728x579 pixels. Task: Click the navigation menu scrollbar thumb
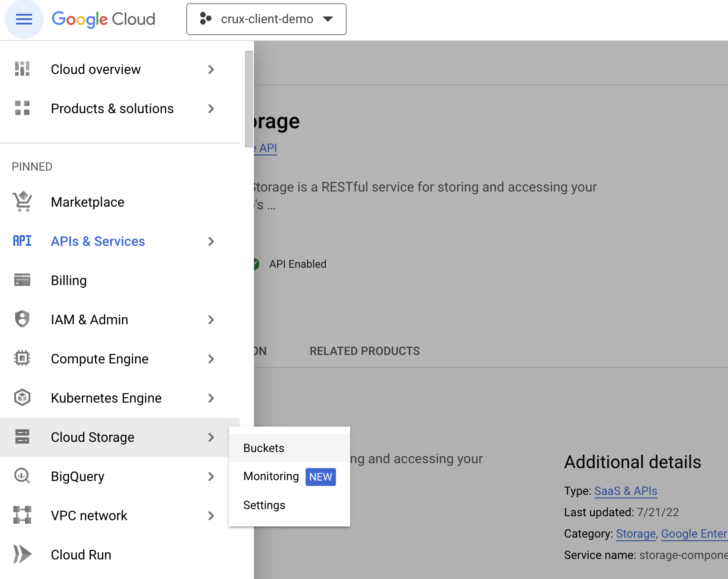[249, 99]
